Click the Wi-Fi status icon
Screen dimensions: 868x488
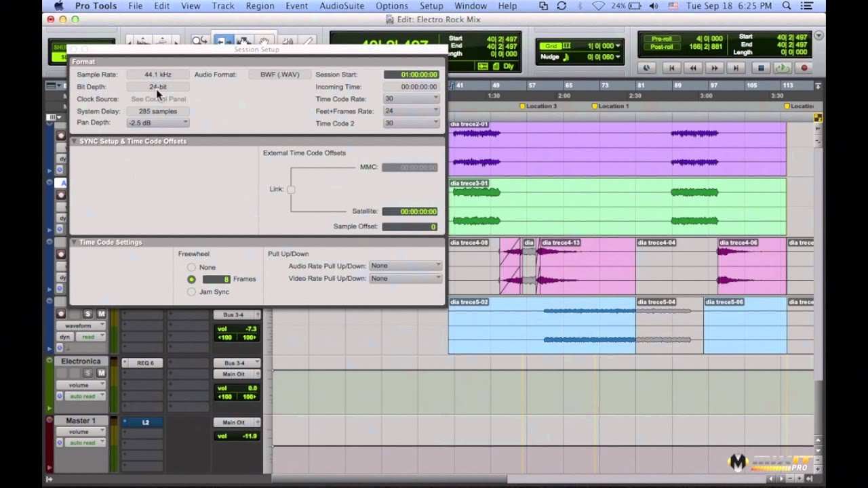click(x=598, y=6)
